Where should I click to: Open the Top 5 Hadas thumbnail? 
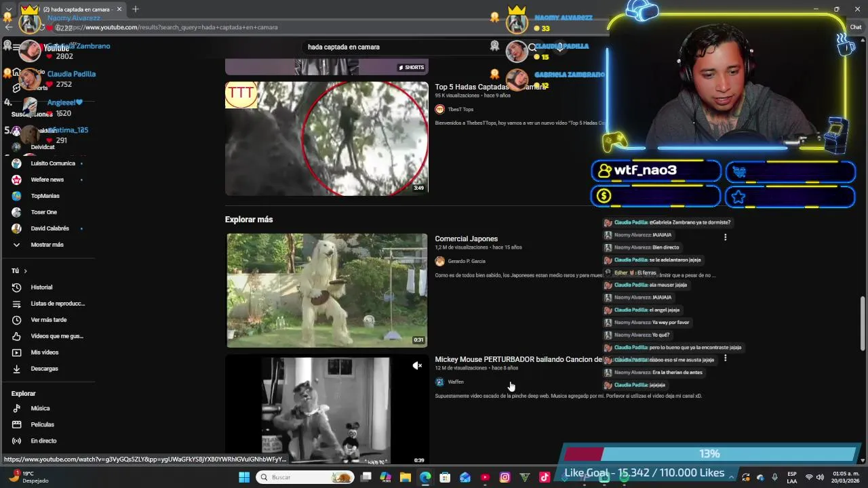tap(327, 139)
